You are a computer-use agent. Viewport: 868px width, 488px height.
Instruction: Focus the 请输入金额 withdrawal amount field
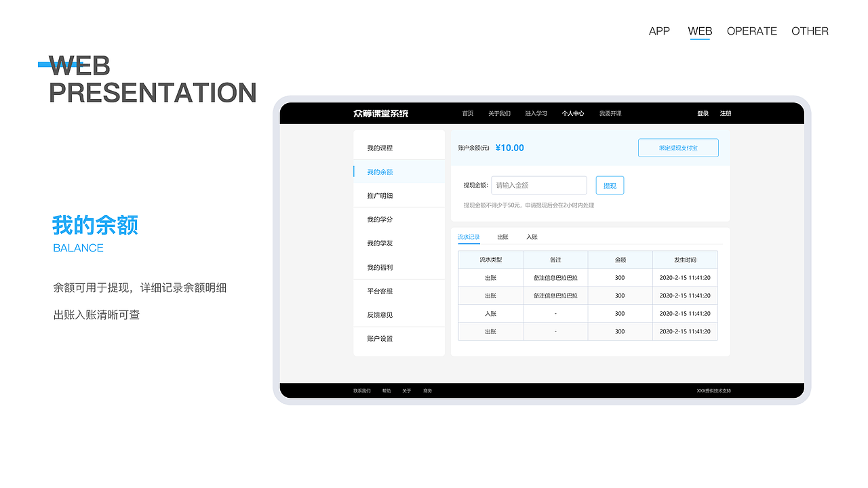coord(539,185)
